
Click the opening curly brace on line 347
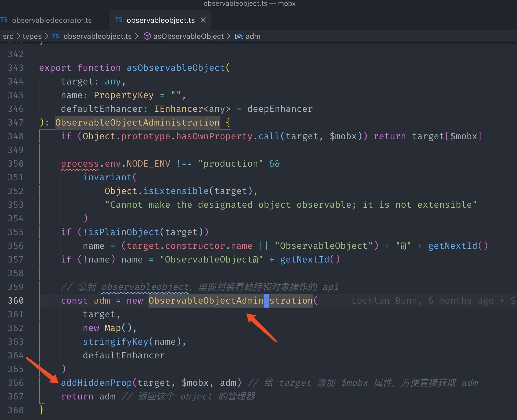pyautogui.click(x=228, y=123)
